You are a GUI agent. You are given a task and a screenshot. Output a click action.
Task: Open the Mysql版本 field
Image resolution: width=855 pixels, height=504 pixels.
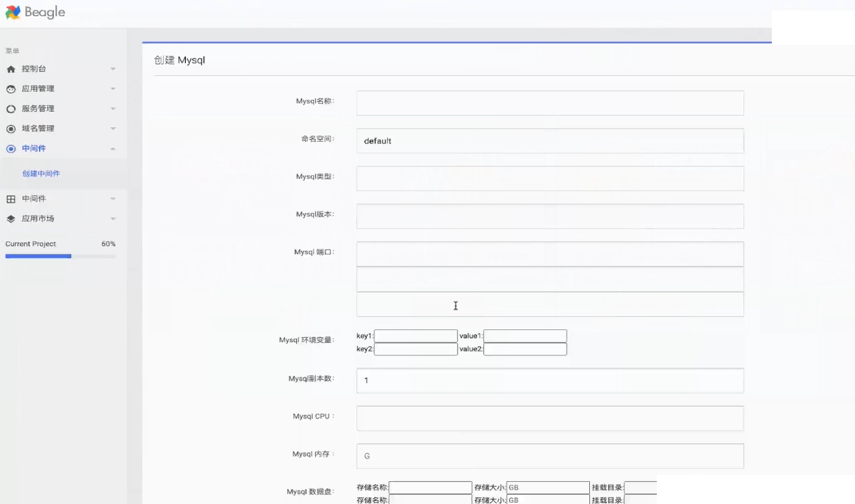click(550, 216)
